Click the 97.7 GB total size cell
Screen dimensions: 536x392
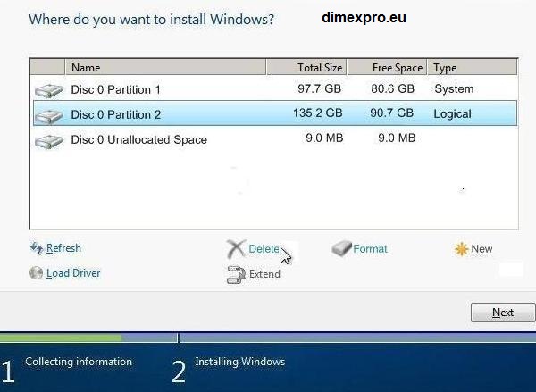[319, 89]
